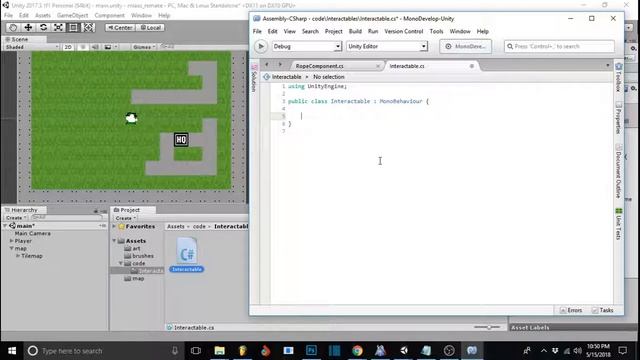Open the MonoDevelop Build menu
This screenshot has width=640, height=360.
pyautogui.click(x=355, y=31)
